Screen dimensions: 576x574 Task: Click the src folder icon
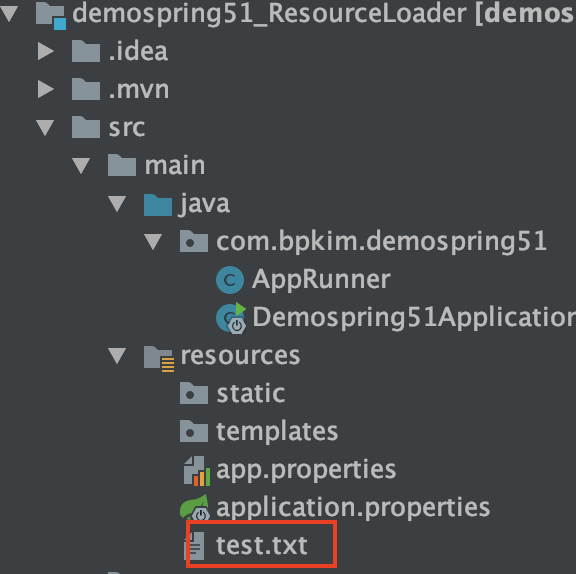(x=86, y=127)
